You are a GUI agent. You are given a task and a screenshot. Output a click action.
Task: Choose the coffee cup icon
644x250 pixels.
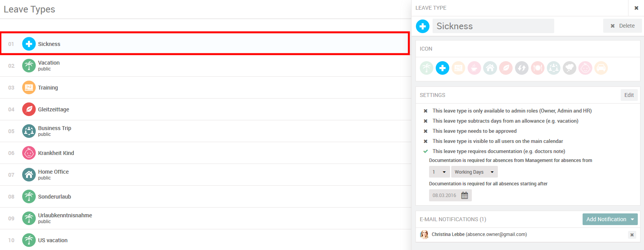pyautogui.click(x=474, y=68)
